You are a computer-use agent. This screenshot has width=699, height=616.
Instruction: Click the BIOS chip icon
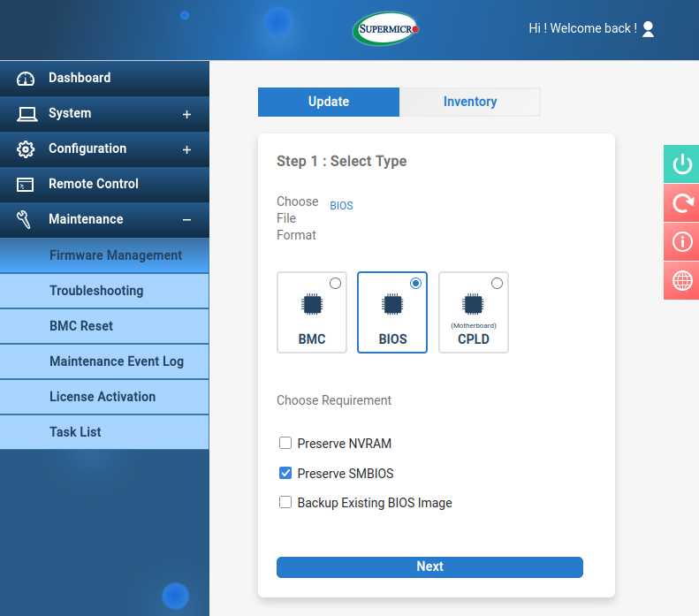392,305
